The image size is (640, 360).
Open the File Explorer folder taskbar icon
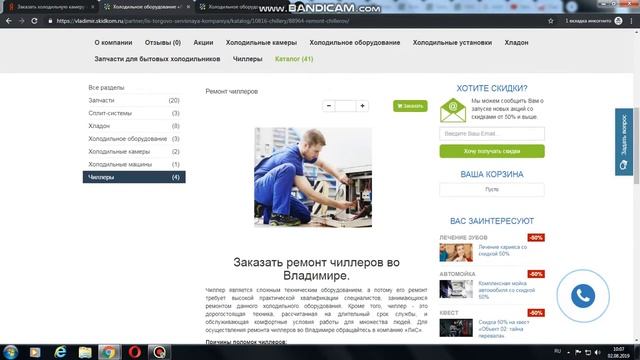[85, 352]
